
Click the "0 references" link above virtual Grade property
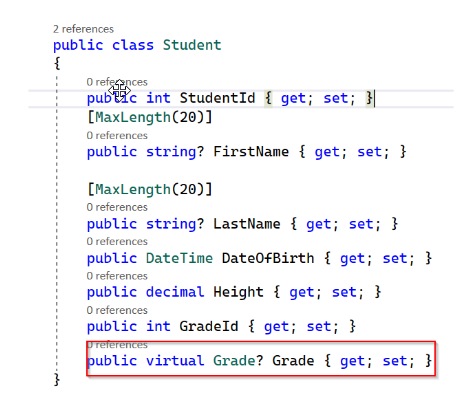(117, 345)
